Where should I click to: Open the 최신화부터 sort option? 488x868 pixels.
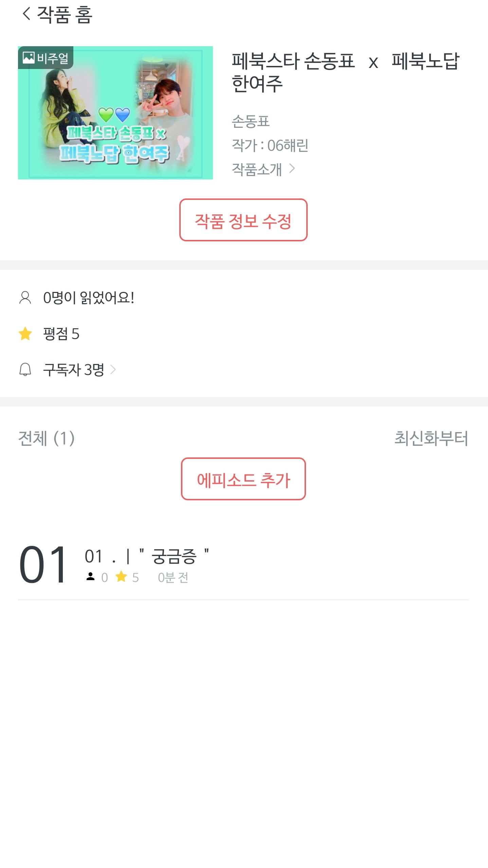point(431,438)
